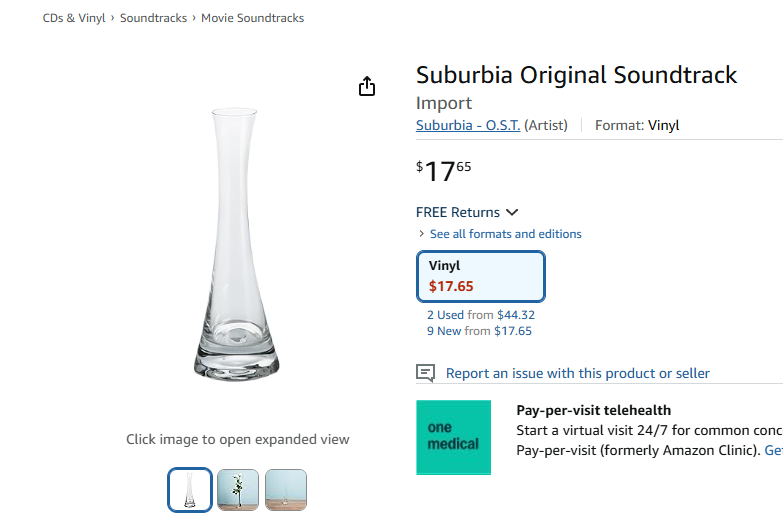Open the Movie Soundtracks breadcrumb link
Viewport: 783px width, 516px height.
[252, 18]
